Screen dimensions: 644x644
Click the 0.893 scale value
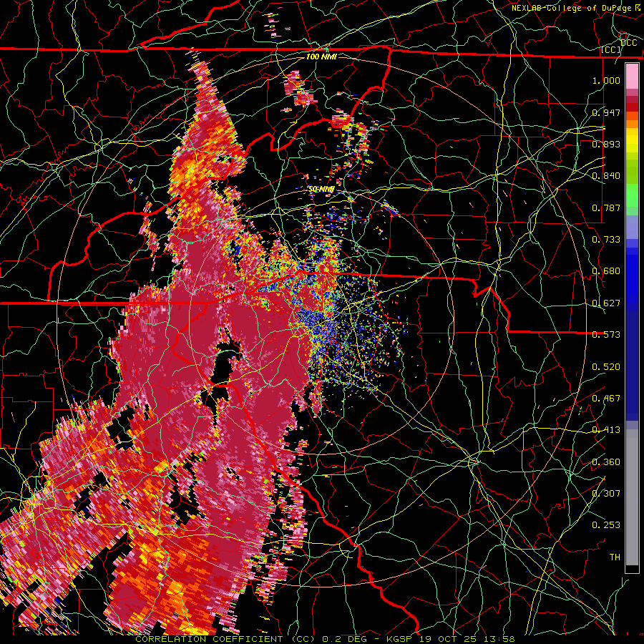[x=606, y=144]
